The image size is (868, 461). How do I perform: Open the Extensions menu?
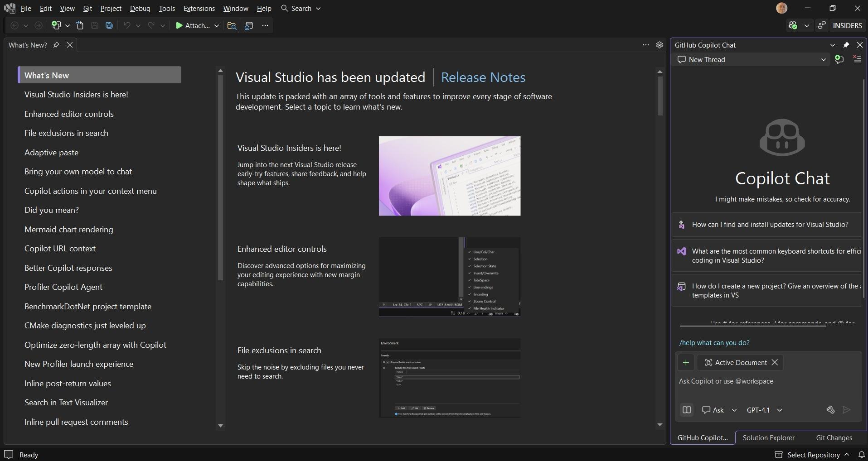[x=199, y=8]
